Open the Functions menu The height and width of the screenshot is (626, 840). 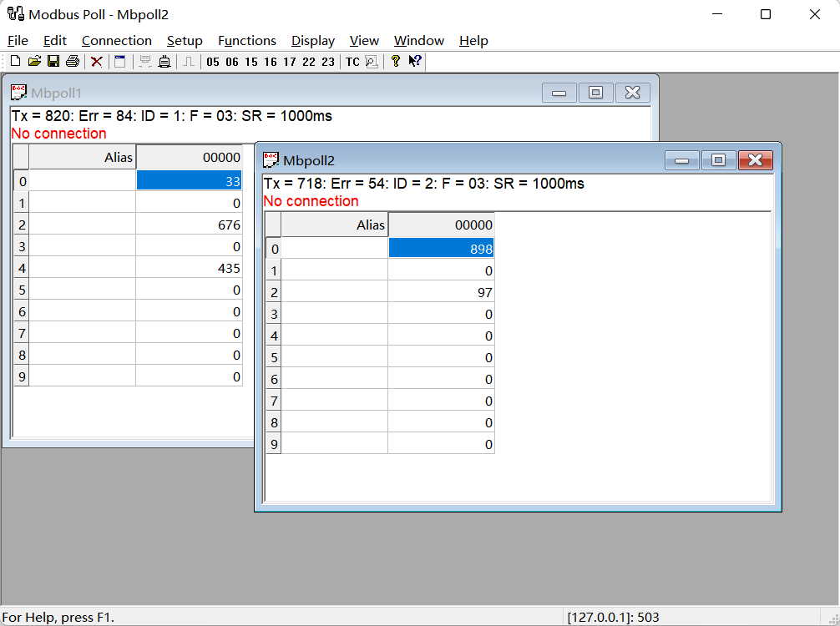click(x=247, y=41)
